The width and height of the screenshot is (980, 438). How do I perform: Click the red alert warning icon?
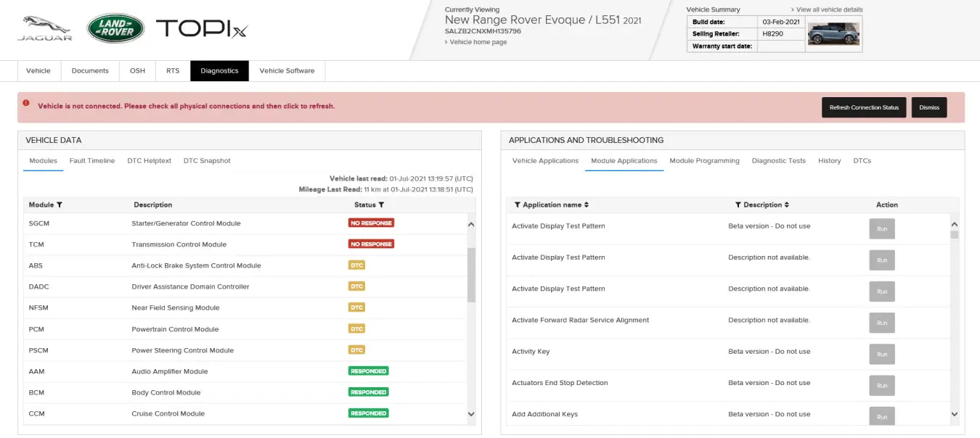[x=26, y=103]
